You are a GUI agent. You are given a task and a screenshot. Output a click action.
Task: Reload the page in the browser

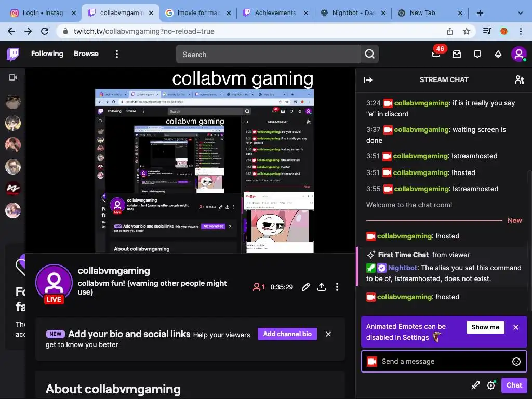coord(45,31)
